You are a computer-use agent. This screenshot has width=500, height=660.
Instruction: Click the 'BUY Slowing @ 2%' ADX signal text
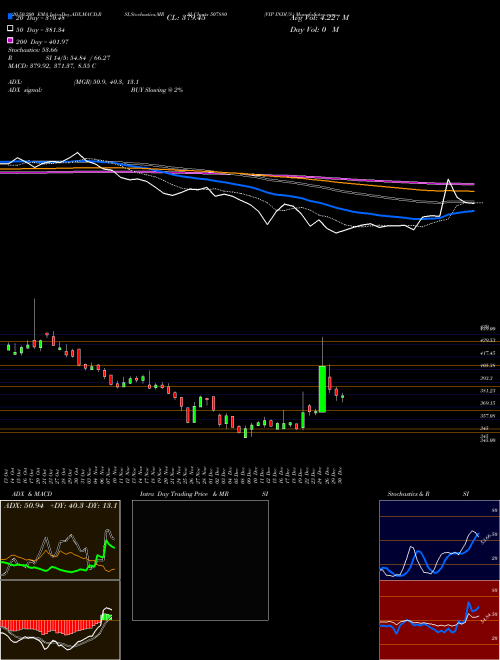coord(157,90)
